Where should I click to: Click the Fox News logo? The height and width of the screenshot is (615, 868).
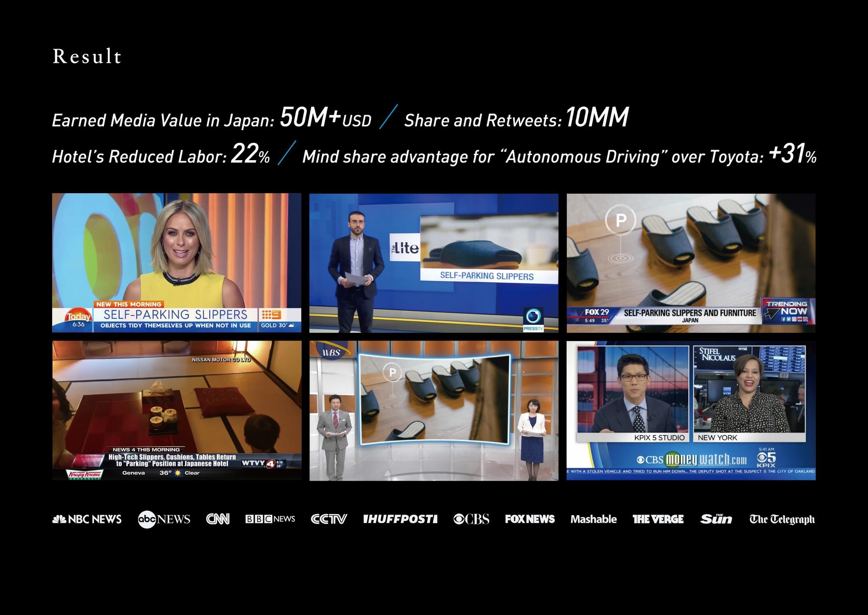click(530, 519)
